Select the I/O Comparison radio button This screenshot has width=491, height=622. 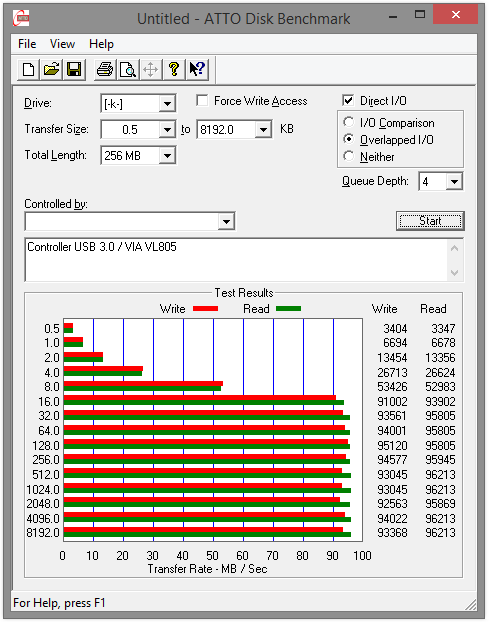point(349,122)
